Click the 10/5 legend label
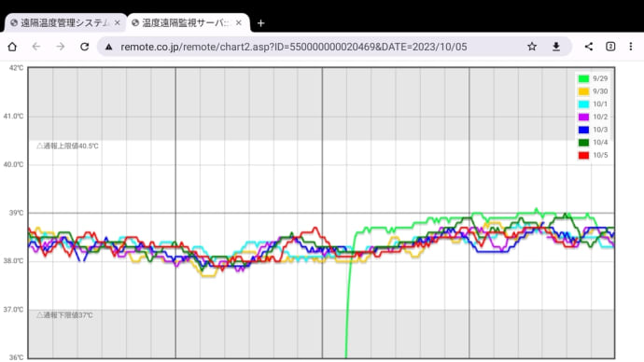Viewport: 644px width, 362px height. 600,155
